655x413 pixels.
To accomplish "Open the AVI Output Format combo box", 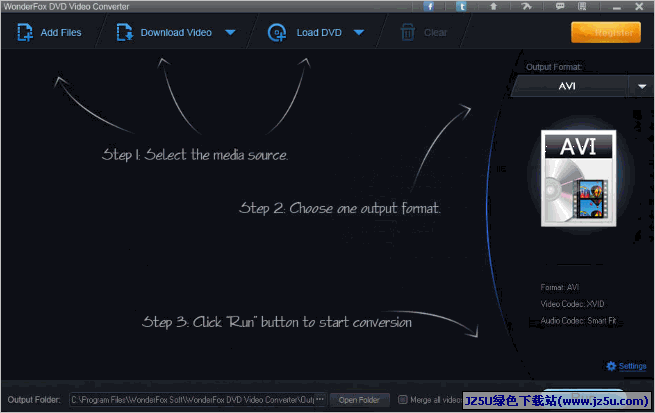I will click(x=582, y=86).
